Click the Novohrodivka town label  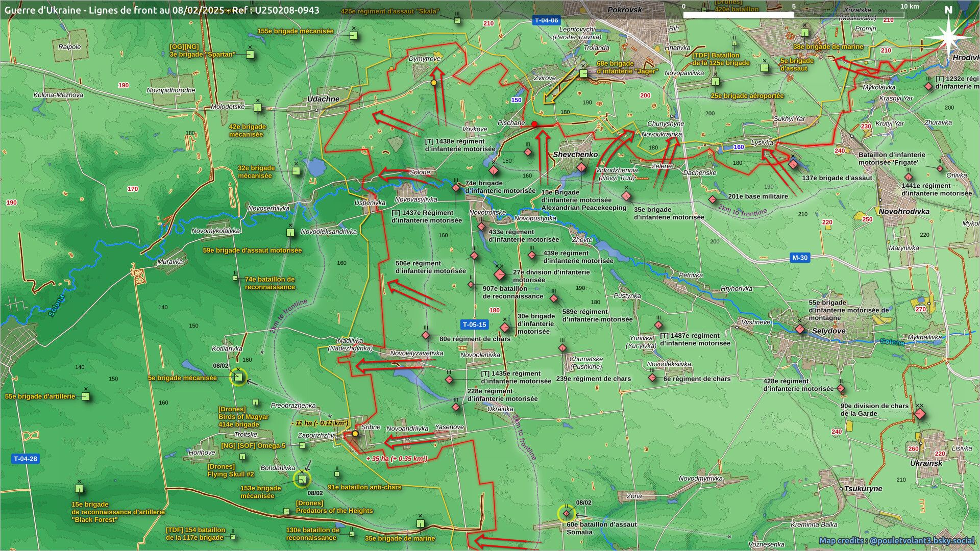904,212
